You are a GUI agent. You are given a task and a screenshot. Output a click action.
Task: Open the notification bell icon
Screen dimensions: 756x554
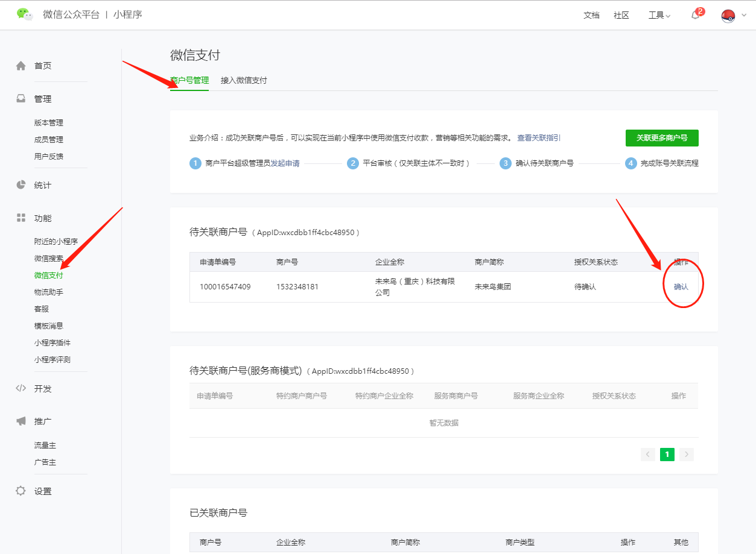click(x=696, y=15)
